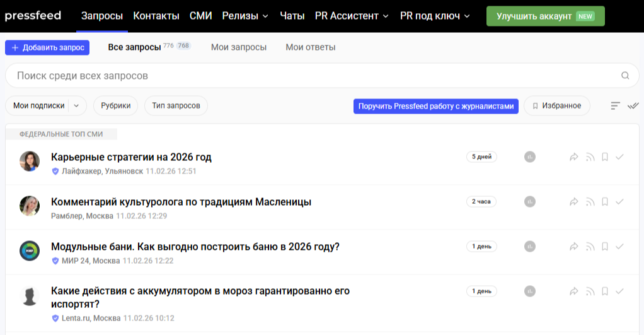Mark all requests read with double-check icon
The image size is (644, 335).
click(x=633, y=106)
